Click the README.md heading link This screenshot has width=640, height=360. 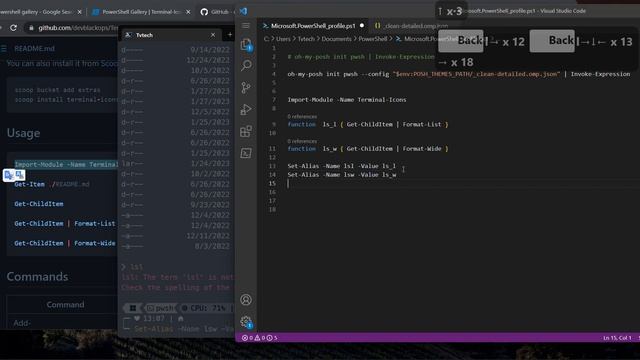pos(34,49)
